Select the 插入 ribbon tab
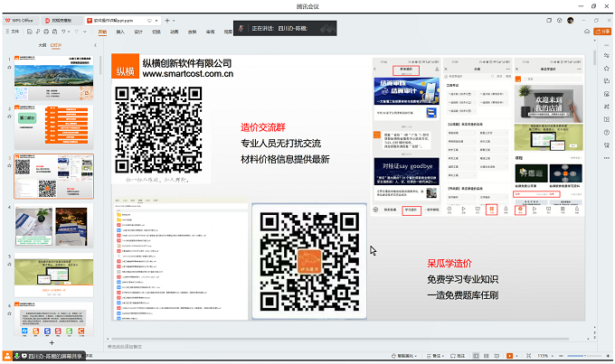Image resolution: width=615 pixels, height=364 pixels. point(120,32)
